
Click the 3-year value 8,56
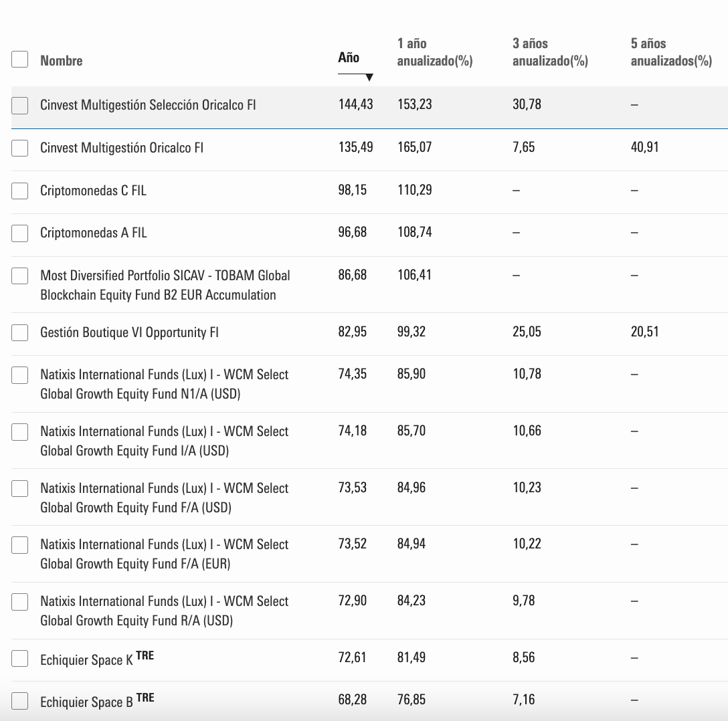[x=524, y=657]
